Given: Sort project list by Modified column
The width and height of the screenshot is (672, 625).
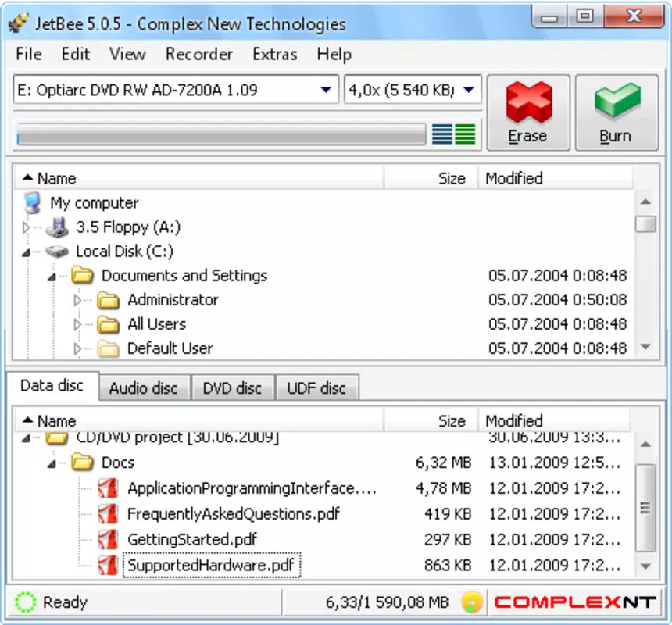Looking at the screenshot, I should click(554, 420).
